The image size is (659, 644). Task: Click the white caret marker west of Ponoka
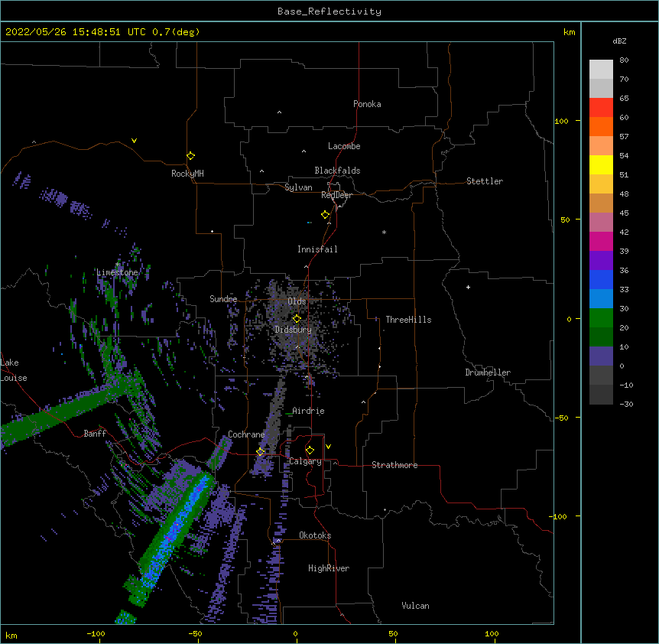point(279,112)
